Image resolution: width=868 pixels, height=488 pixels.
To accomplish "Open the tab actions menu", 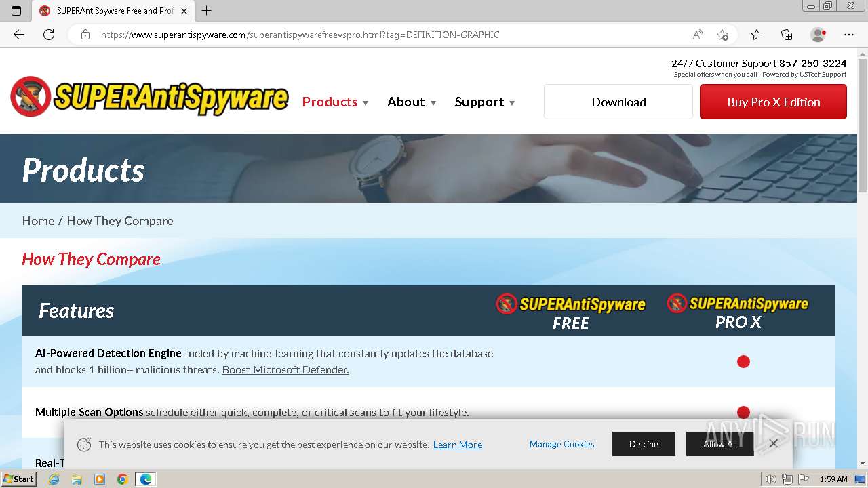I will pyautogui.click(x=16, y=11).
